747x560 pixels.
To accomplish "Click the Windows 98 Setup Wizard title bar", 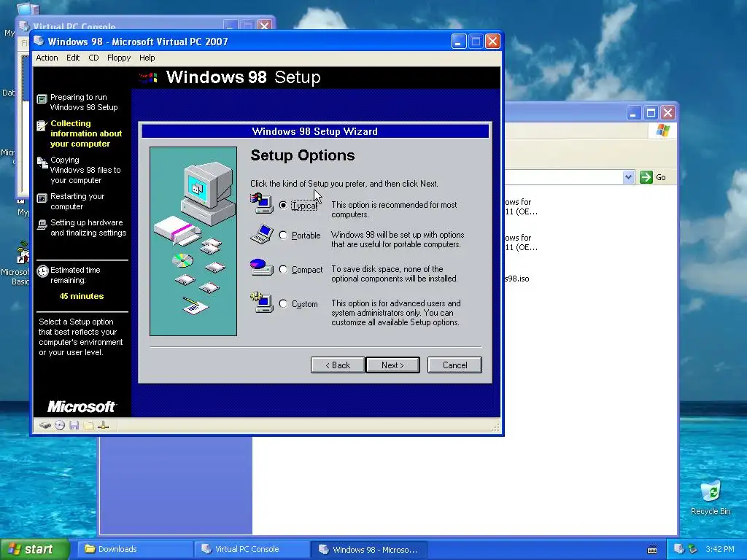I will [x=315, y=131].
